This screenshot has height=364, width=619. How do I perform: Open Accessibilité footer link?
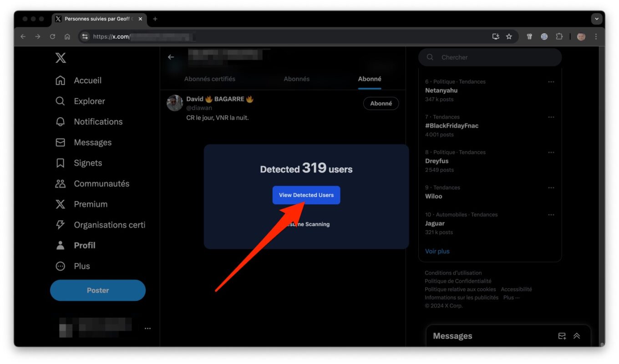(x=517, y=289)
